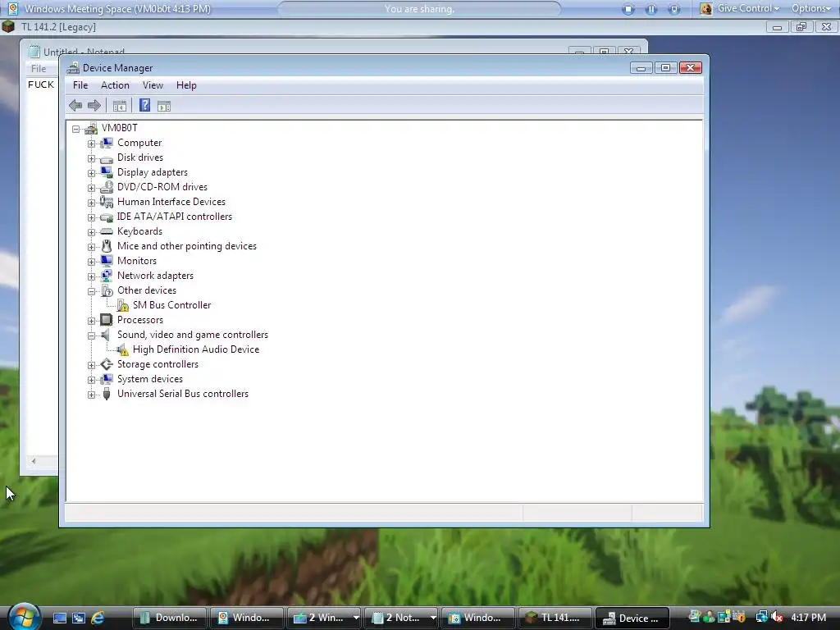Screen dimensions: 840x630
Task: Select the Display adapters icon
Action: pyautogui.click(x=107, y=172)
